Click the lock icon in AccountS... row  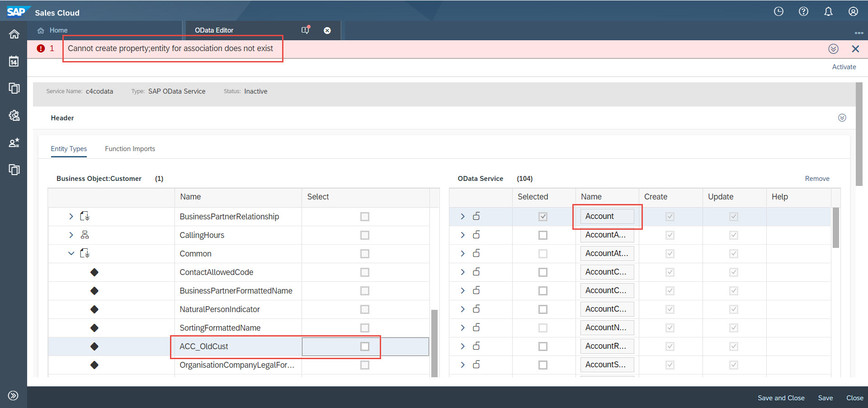476,365
